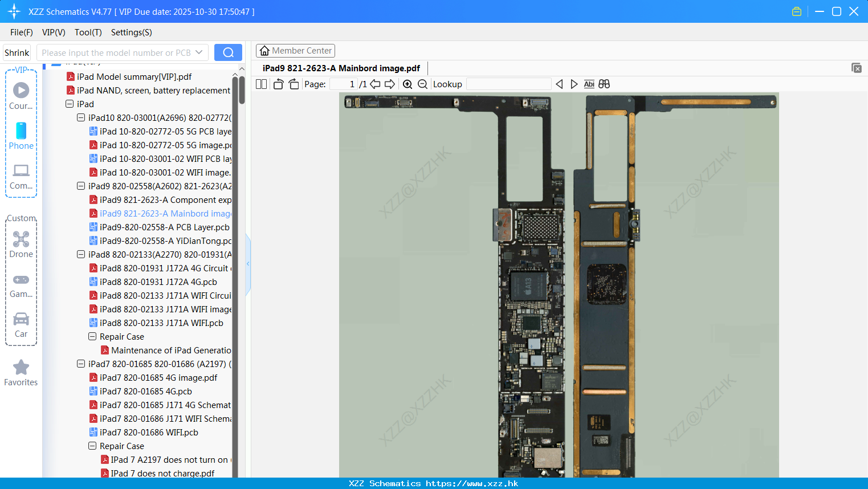868x489 pixels.
Task: Zoom out of the PDF
Action: 422,84
